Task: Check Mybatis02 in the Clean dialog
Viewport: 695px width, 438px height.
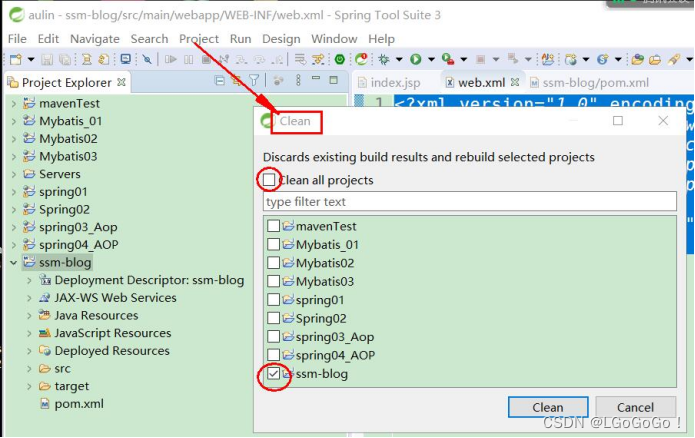Action: [273, 263]
